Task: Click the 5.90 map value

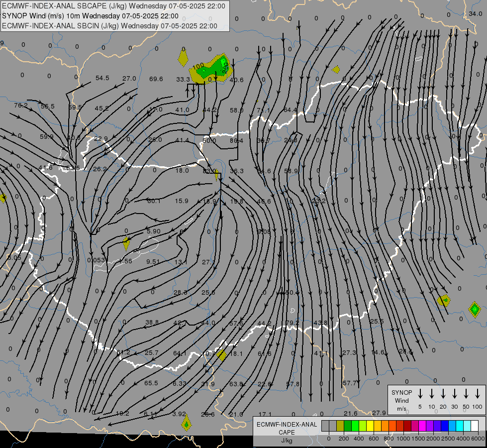Action: click(x=154, y=231)
